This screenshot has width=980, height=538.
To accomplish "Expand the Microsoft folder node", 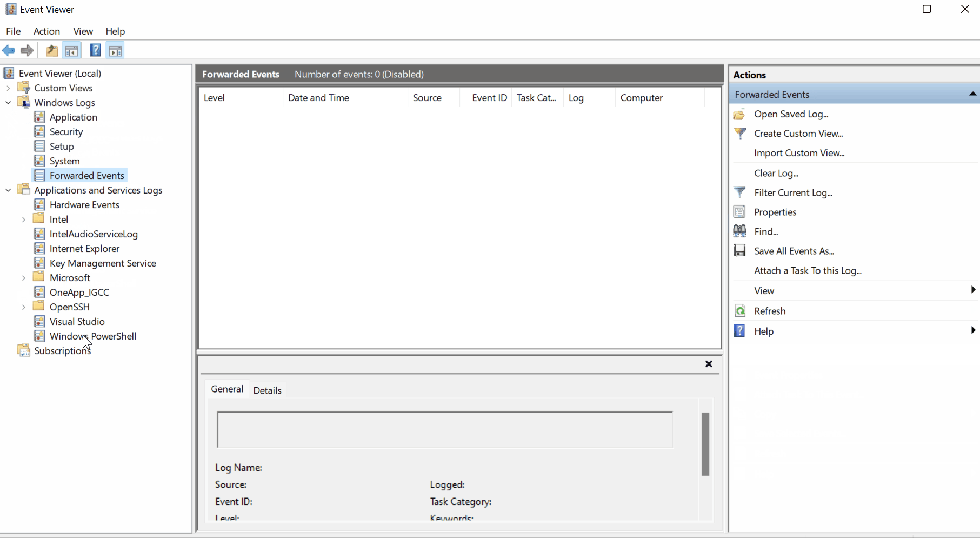I will click(24, 277).
